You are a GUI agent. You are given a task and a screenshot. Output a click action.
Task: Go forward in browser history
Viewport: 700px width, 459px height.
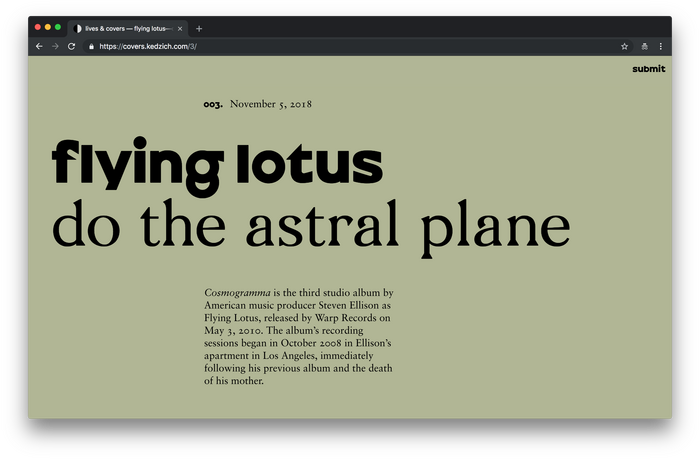point(55,46)
